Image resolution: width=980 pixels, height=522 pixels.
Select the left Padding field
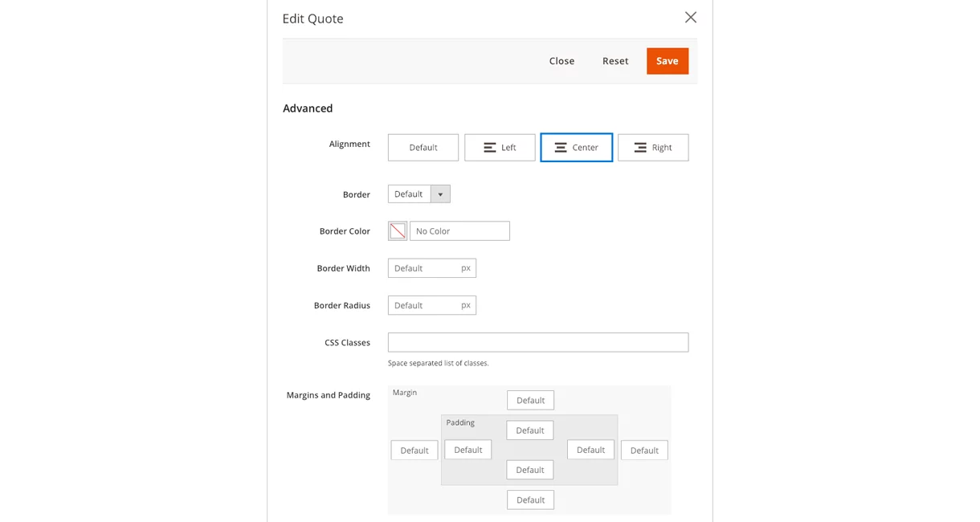[468, 450]
